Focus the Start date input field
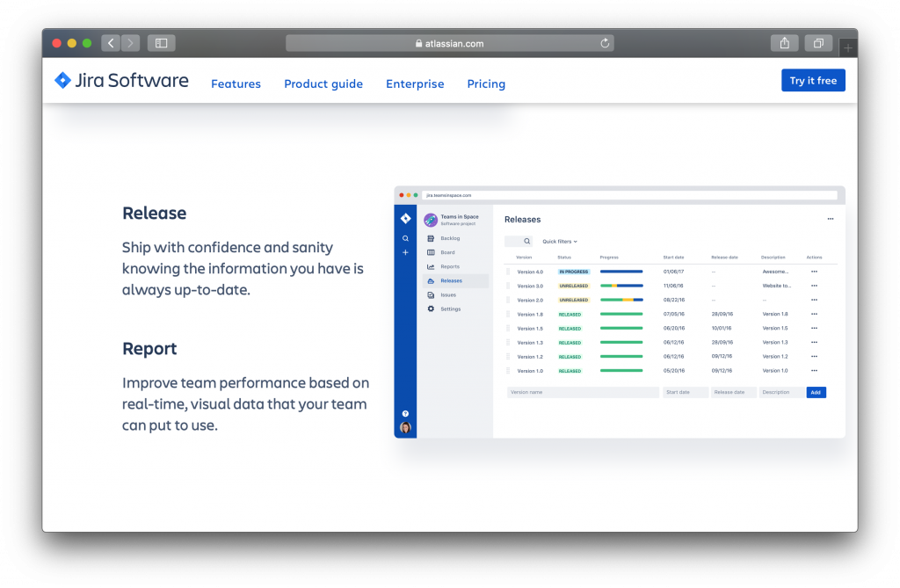This screenshot has height=588, width=900. (686, 392)
